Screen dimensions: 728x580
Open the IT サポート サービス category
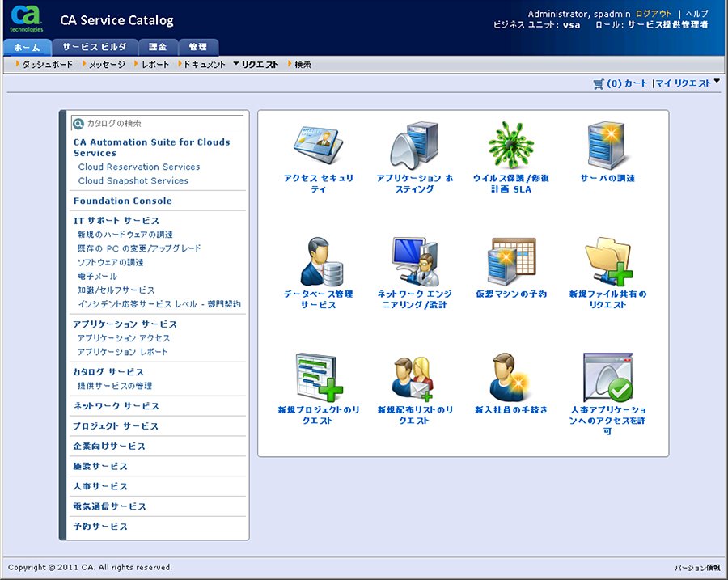(116, 221)
